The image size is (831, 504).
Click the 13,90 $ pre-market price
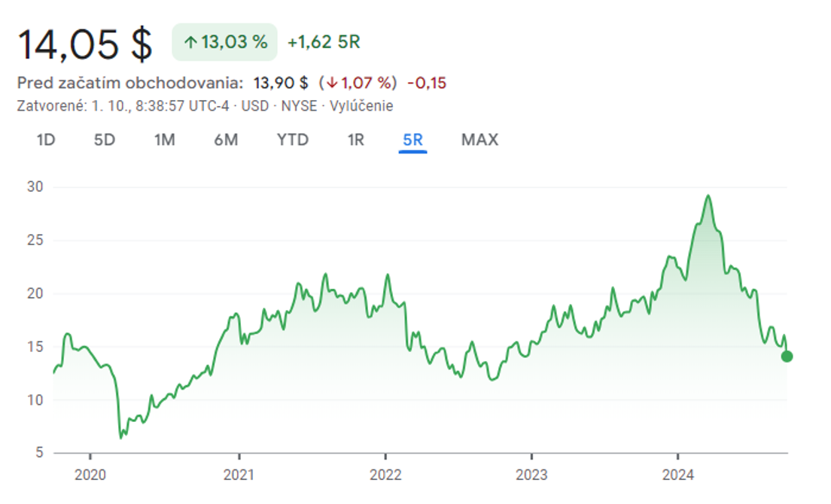click(280, 82)
